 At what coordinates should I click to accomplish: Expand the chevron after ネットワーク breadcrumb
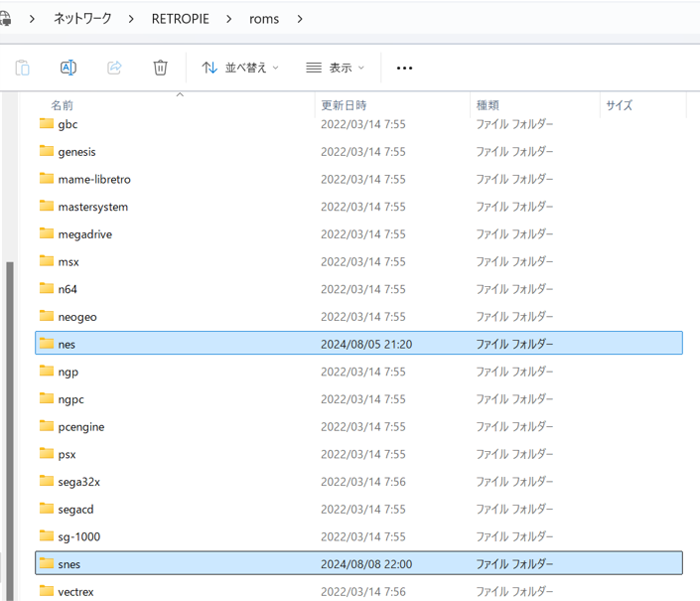click(x=131, y=19)
